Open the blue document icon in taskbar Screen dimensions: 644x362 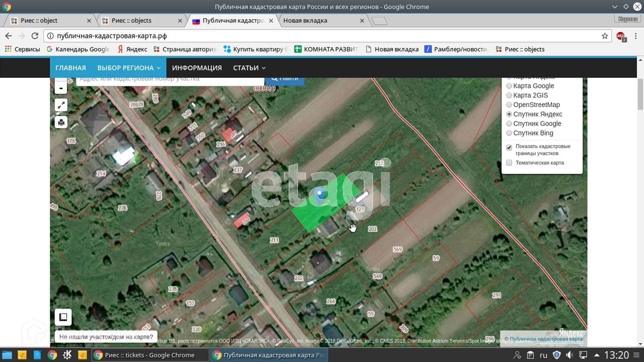point(37,355)
